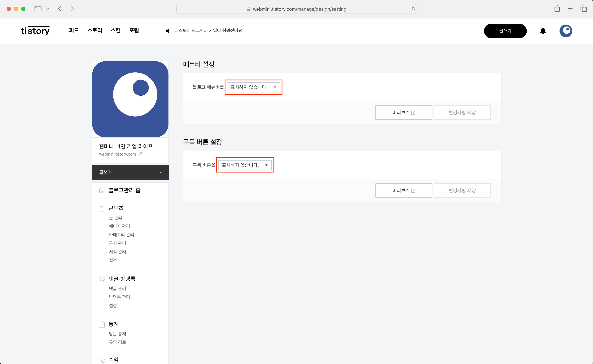Click the Safari sidebar toggle icon
The image size is (593, 364).
pyautogui.click(x=38, y=9)
